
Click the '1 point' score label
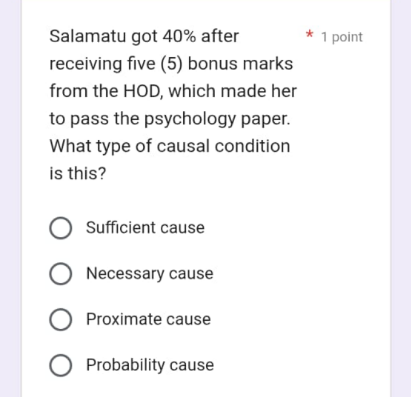click(342, 37)
